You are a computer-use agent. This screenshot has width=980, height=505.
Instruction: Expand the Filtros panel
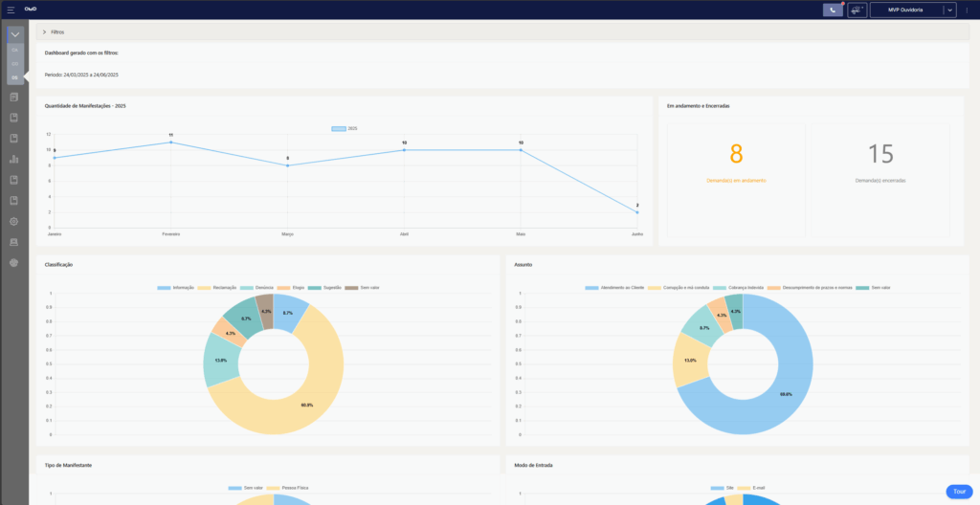coord(54,32)
